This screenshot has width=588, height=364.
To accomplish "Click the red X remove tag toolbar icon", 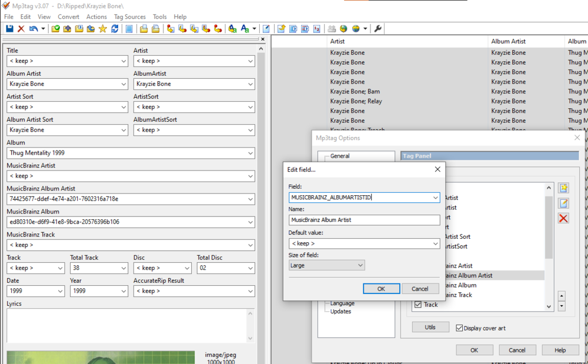I will pyautogui.click(x=21, y=28).
